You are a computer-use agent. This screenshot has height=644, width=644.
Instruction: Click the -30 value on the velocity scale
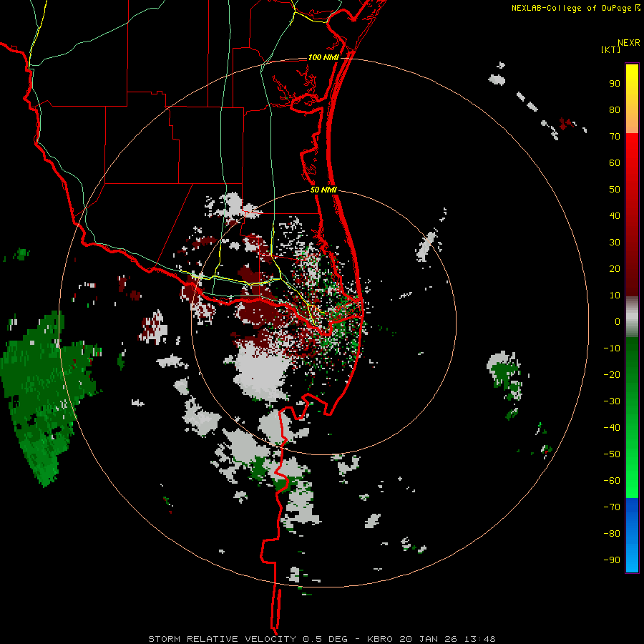tap(612, 401)
